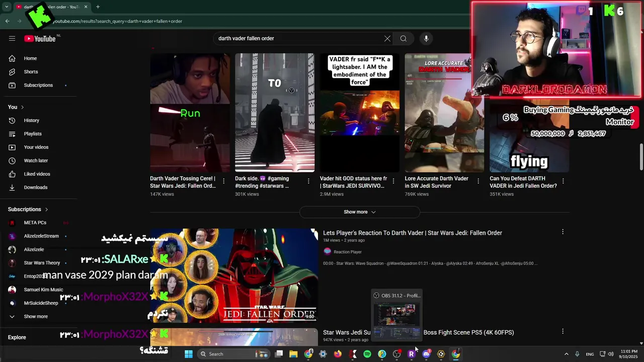Open File Explorer from the taskbar
The width and height of the screenshot is (644, 362).
point(293,354)
